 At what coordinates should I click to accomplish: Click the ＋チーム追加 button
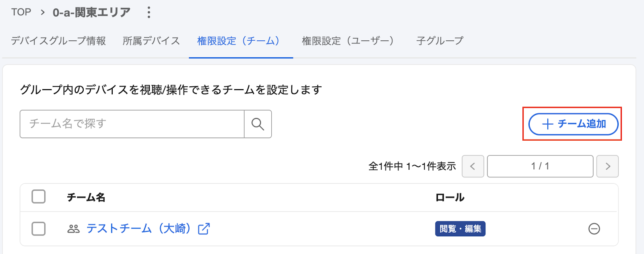[x=573, y=124]
